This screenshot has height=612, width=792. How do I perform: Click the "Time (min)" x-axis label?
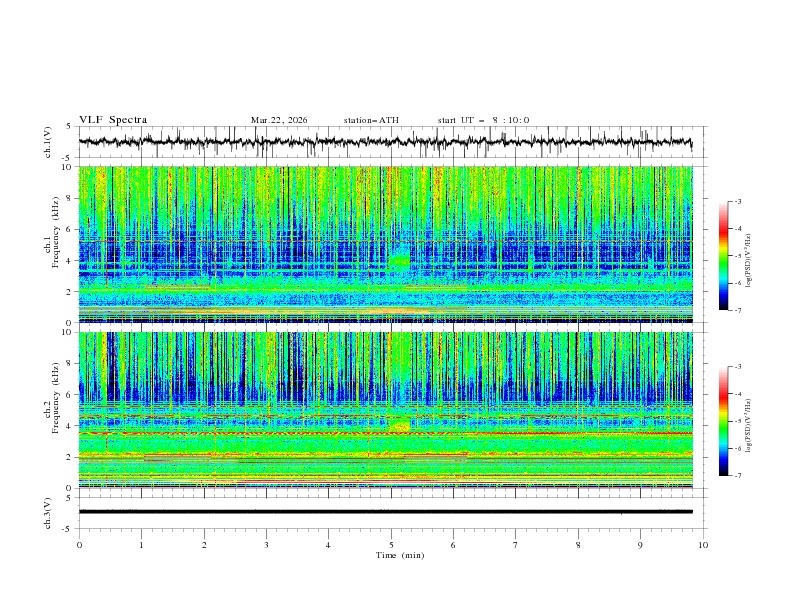point(400,555)
